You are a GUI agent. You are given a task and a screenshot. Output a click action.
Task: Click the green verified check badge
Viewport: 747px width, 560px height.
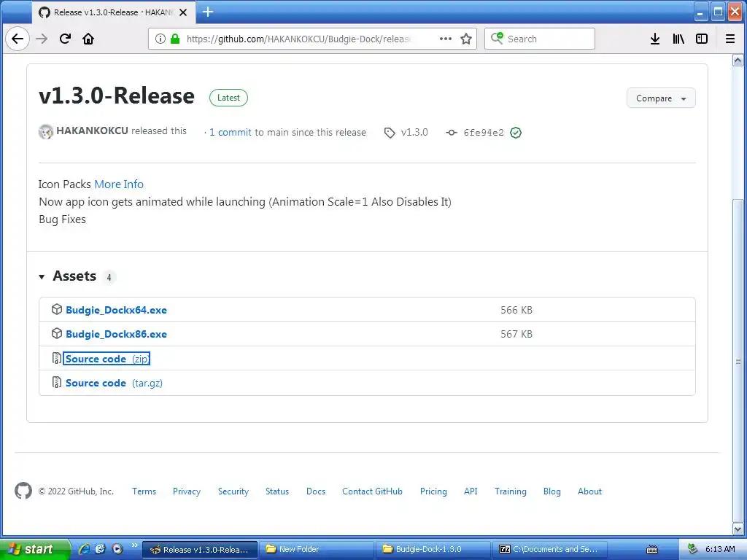tap(516, 133)
